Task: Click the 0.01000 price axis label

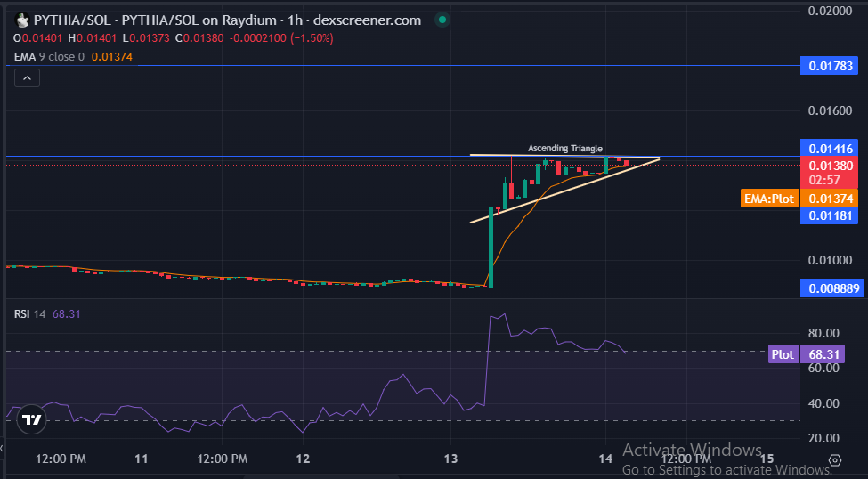Action: (829, 260)
